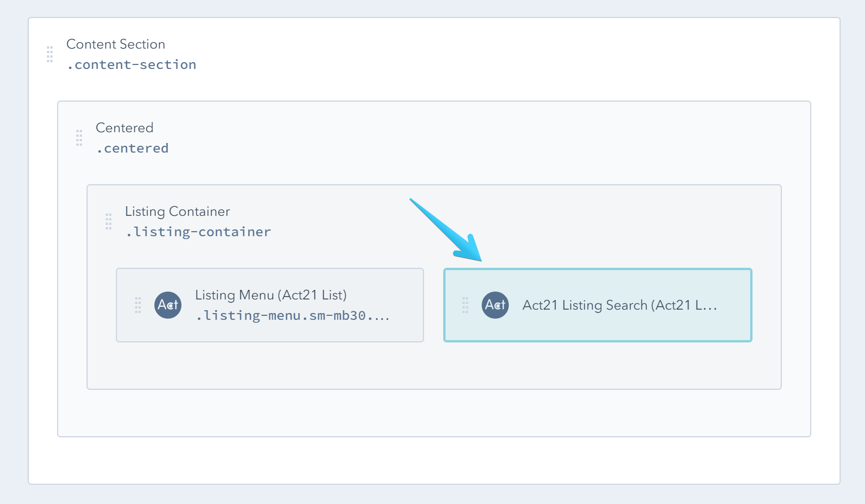Select the Act21 Listing Search module

tap(598, 305)
